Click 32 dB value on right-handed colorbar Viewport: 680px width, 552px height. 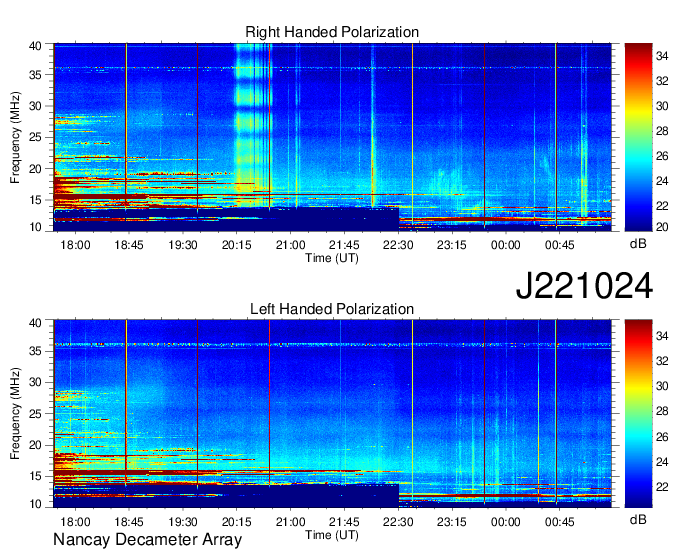click(662, 81)
